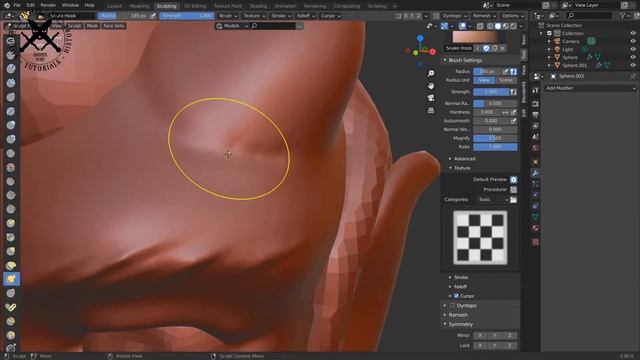Open the Render menu
The image size is (640, 360).
(x=48, y=5)
